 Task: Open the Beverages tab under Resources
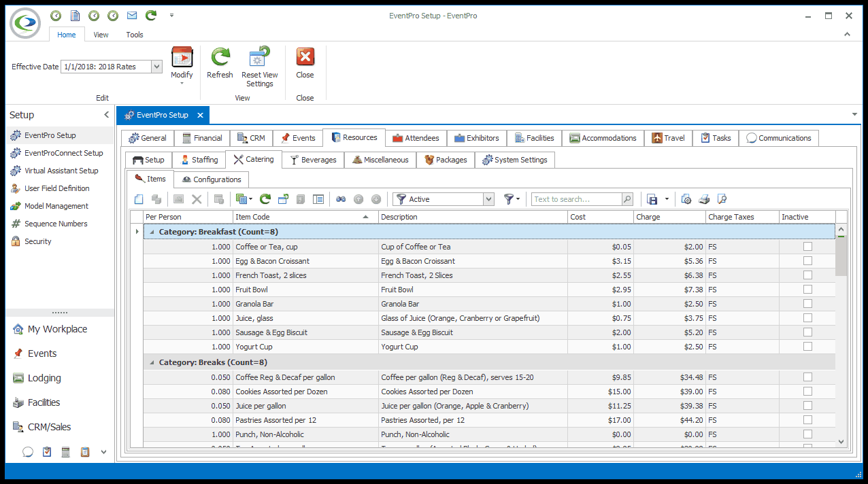(x=313, y=160)
